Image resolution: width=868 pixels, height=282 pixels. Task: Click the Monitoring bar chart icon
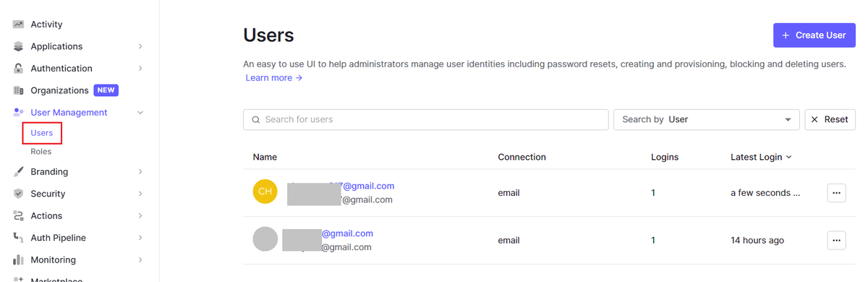pyautogui.click(x=19, y=260)
